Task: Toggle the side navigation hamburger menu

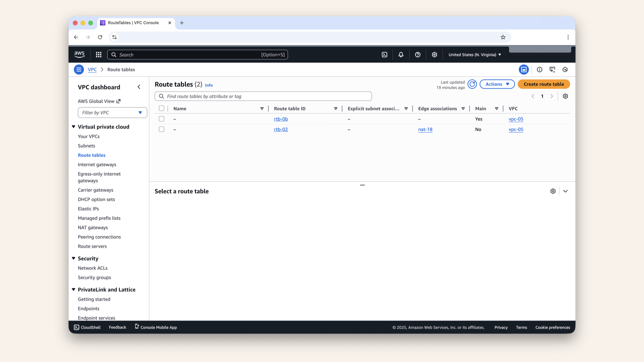Action: [79, 69]
